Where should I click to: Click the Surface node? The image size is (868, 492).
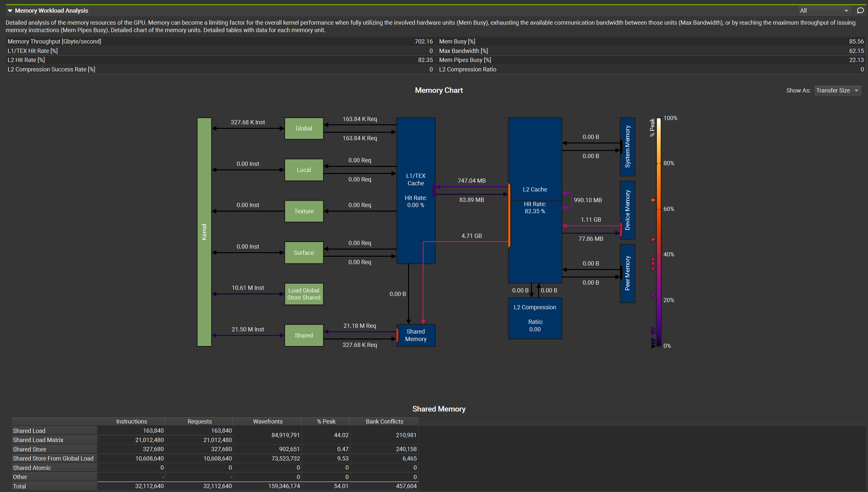(x=304, y=253)
